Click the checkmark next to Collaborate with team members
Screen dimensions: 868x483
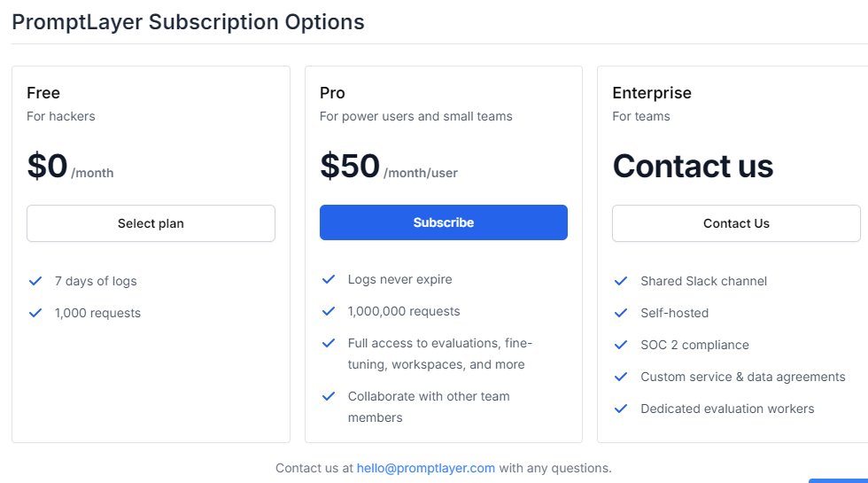(329, 396)
